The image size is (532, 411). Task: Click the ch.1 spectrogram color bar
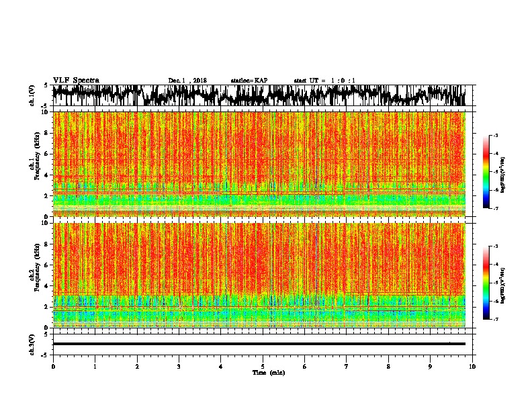(x=486, y=172)
